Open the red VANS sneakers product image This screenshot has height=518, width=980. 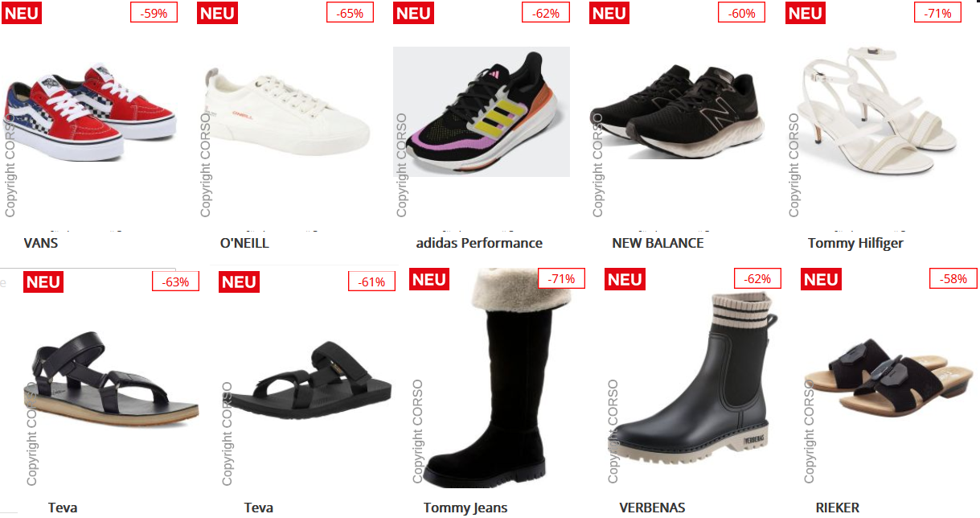click(90, 111)
